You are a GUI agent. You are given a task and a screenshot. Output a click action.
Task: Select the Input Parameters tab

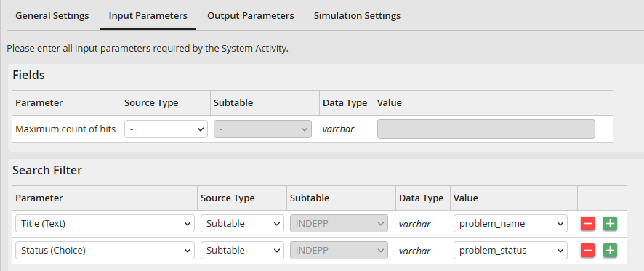(x=148, y=15)
